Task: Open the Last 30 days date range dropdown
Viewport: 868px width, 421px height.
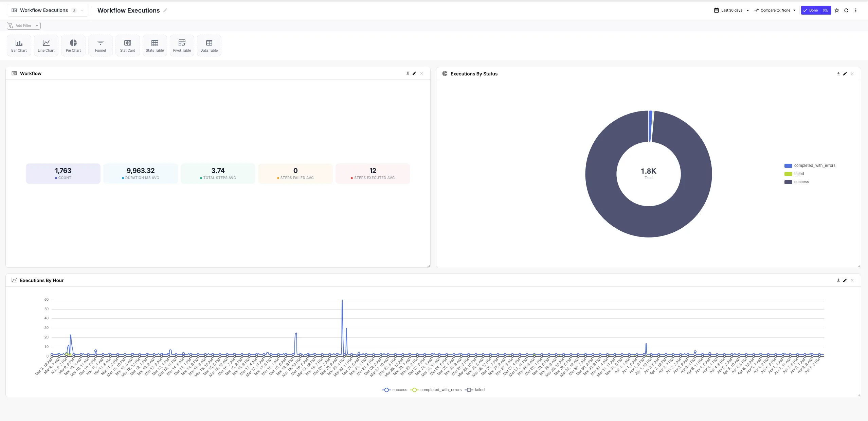Action: point(730,10)
